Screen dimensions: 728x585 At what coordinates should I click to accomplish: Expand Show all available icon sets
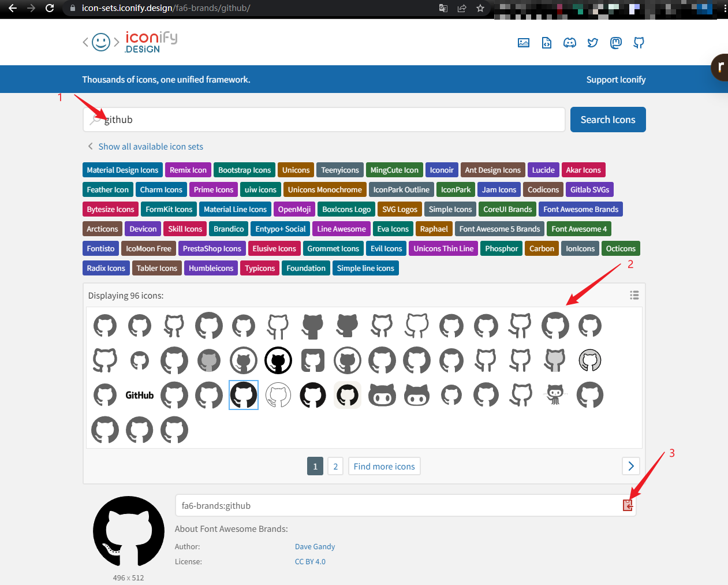click(x=145, y=147)
